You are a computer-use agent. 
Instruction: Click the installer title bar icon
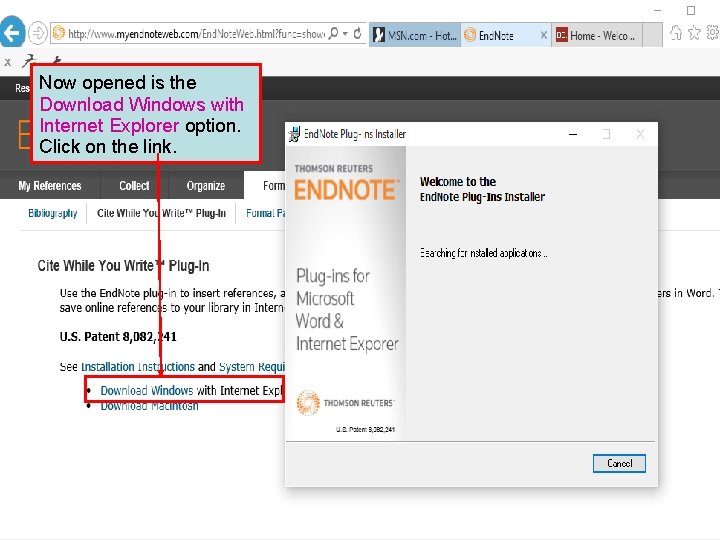pos(294,134)
